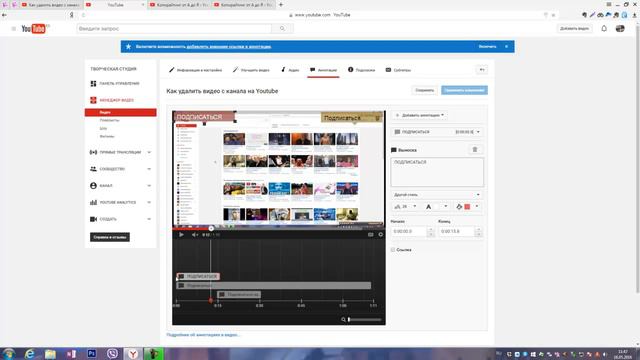Select the third short timeline annotation clip

[239, 295]
